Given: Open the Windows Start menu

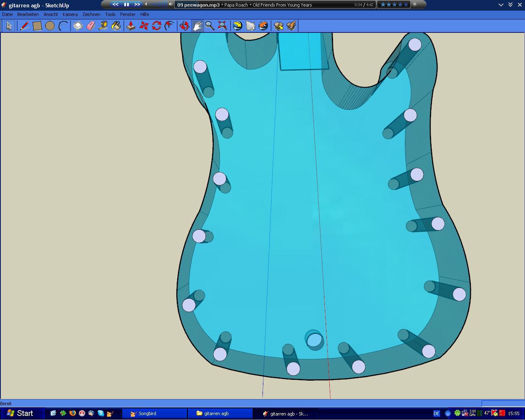Looking at the screenshot, I should coord(20,413).
